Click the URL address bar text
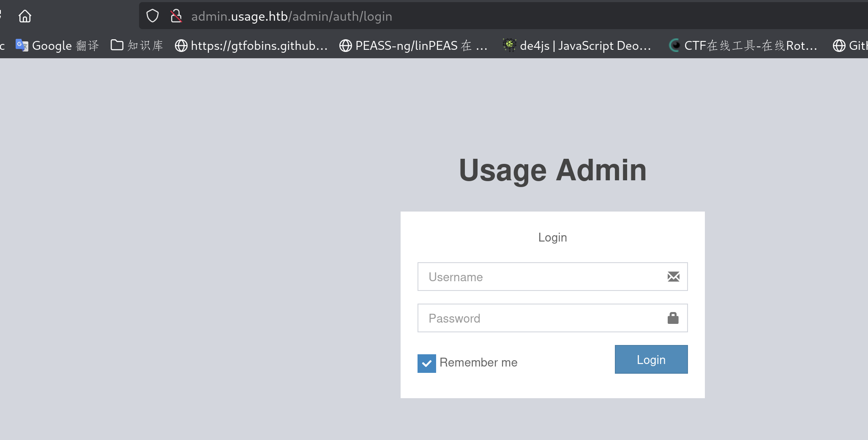This screenshot has width=868, height=440. pyautogui.click(x=292, y=16)
